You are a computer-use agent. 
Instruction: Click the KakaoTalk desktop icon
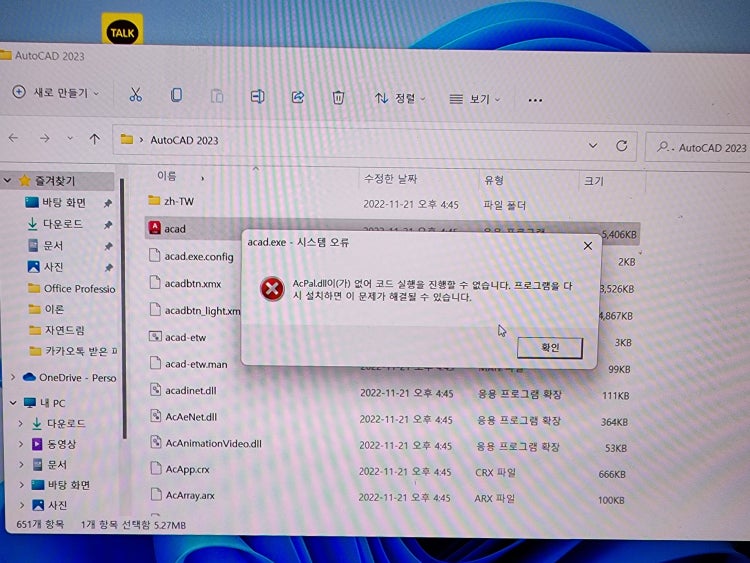tap(122, 30)
